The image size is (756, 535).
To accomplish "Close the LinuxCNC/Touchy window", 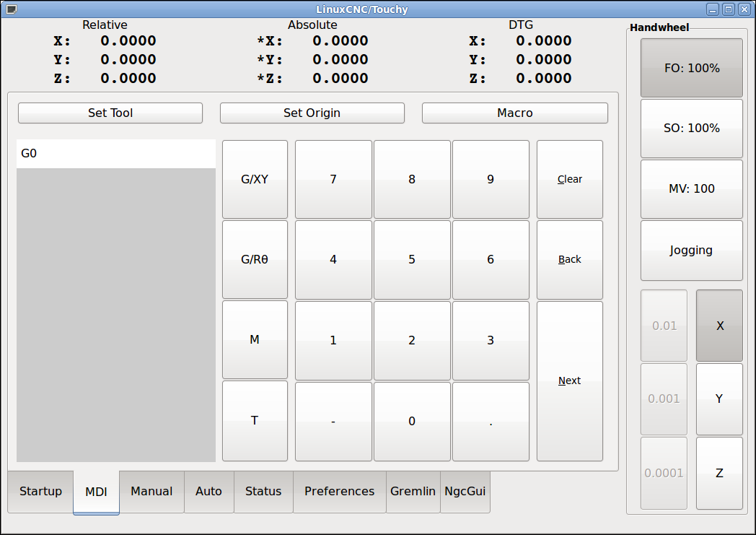I will pos(744,9).
